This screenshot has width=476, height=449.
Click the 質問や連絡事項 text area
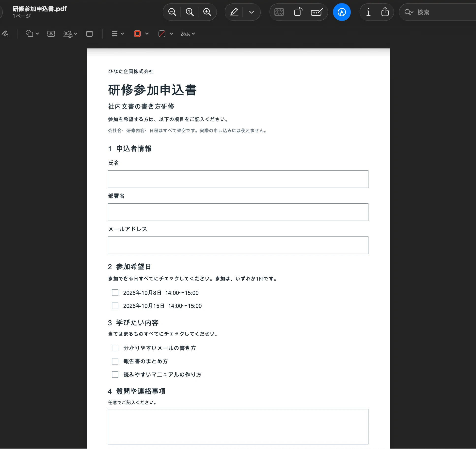(x=238, y=427)
